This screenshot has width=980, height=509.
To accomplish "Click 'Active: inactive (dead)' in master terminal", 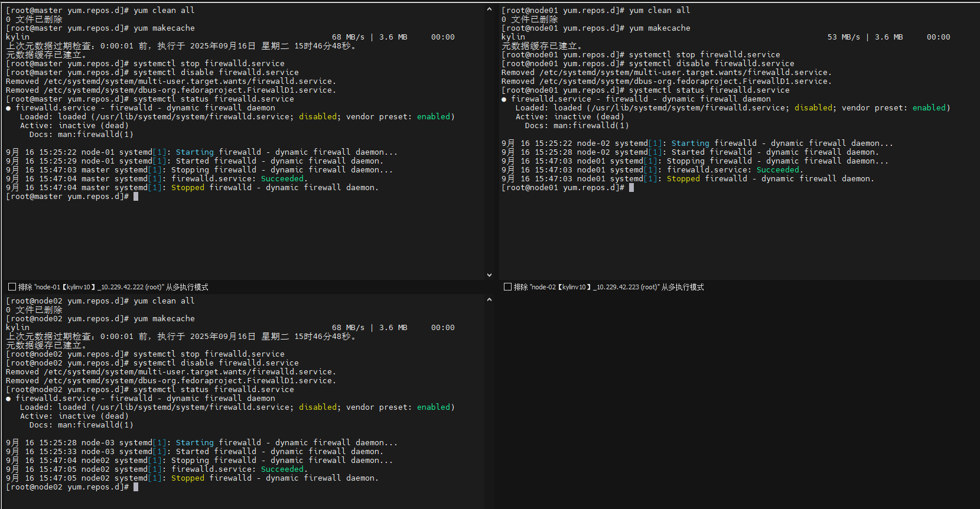I will (74, 126).
